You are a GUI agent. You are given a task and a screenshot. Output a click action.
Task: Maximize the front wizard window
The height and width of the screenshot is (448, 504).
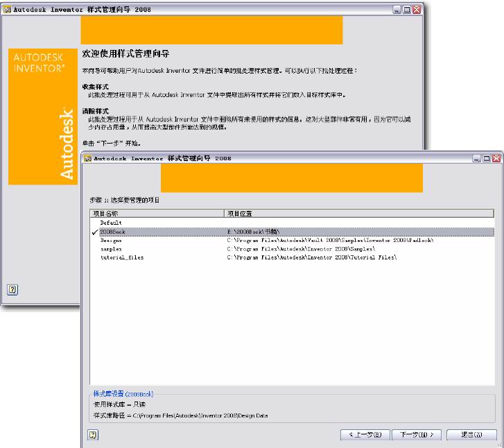click(487, 158)
